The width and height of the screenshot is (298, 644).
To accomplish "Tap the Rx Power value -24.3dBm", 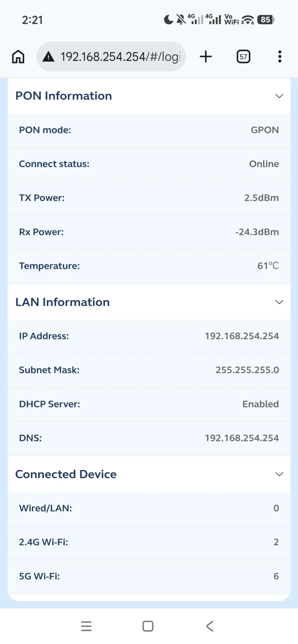I will click(x=257, y=232).
